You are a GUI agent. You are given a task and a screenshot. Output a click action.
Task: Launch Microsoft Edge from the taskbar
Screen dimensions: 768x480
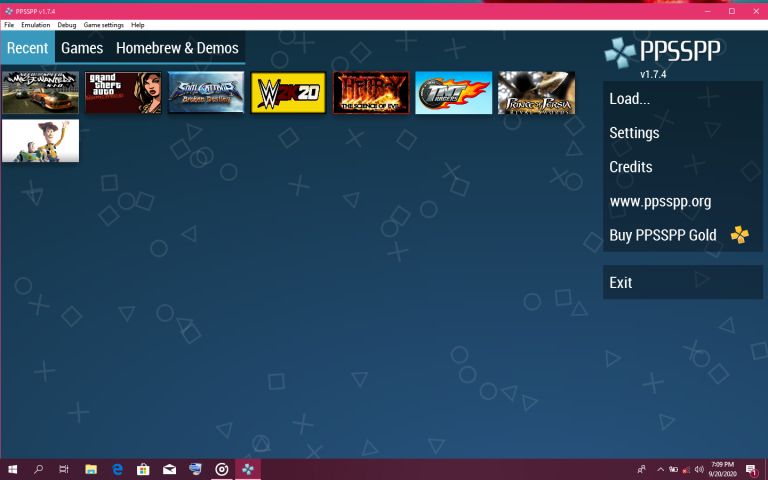click(117, 470)
